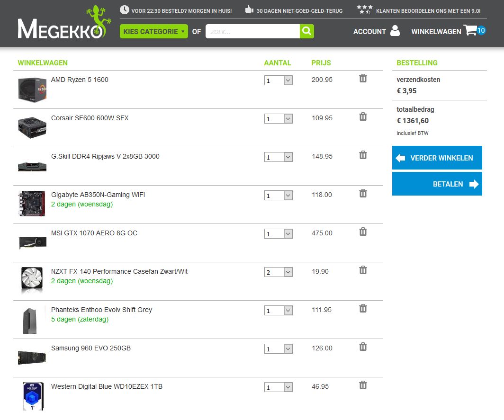Open the Account link
This screenshot has height=420, width=504.
[x=369, y=32]
